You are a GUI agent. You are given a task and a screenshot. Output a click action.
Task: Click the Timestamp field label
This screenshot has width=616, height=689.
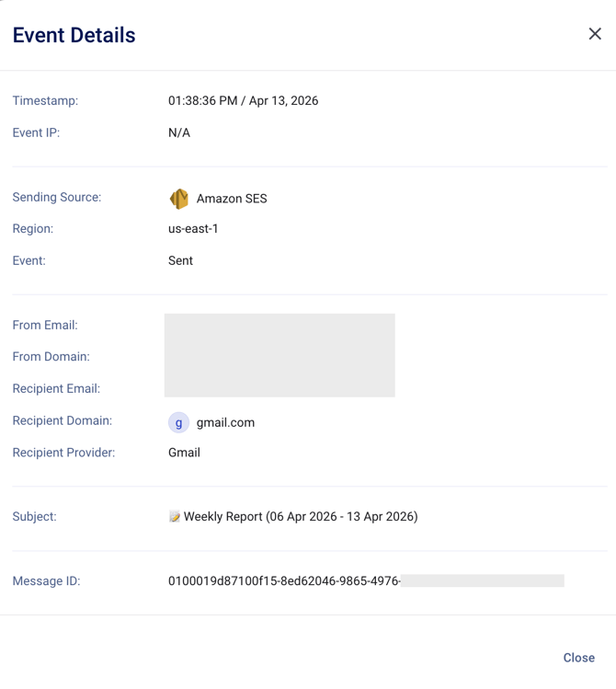(x=45, y=101)
